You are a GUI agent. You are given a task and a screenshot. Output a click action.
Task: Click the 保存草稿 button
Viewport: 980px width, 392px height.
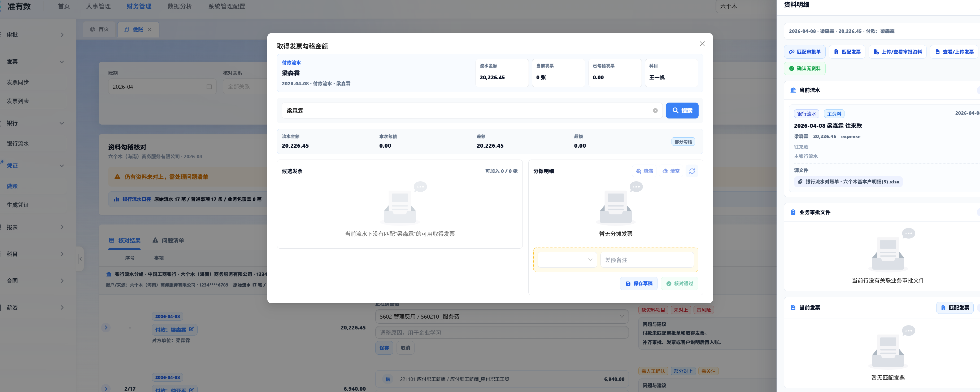639,284
